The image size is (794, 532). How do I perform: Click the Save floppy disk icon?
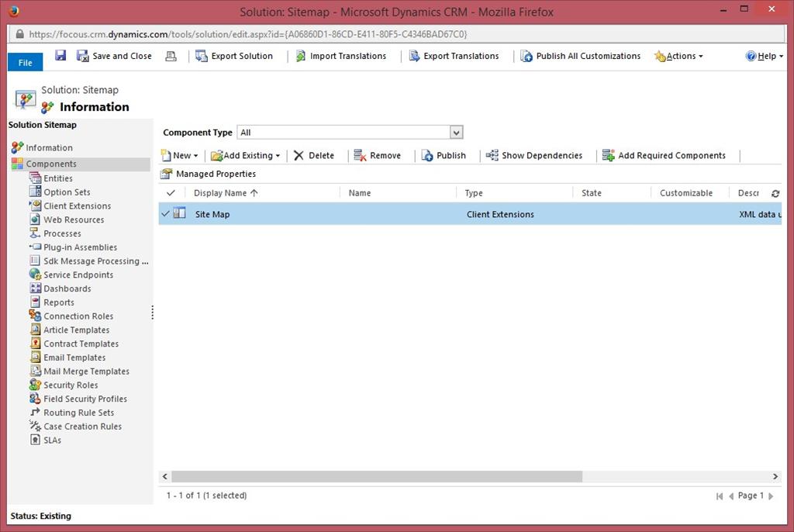tap(60, 55)
